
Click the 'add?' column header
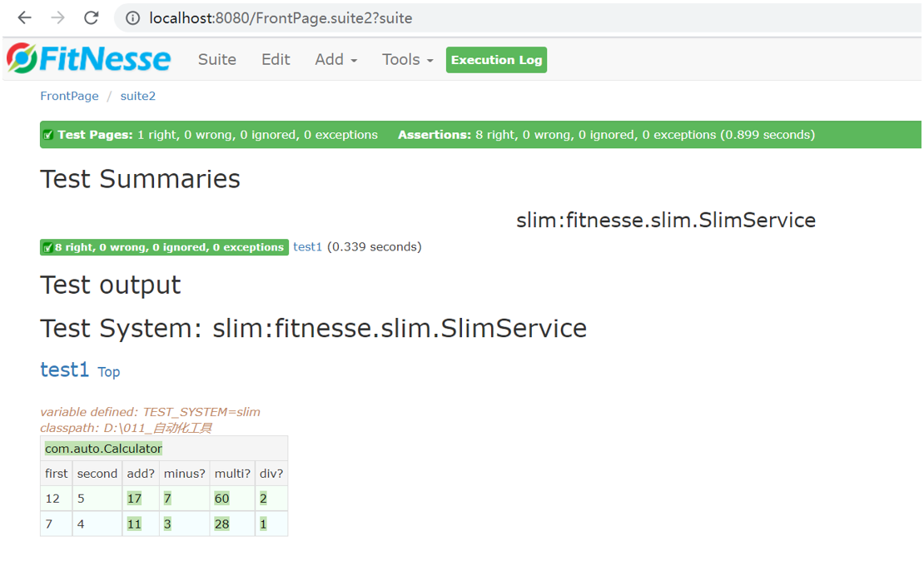(x=141, y=474)
